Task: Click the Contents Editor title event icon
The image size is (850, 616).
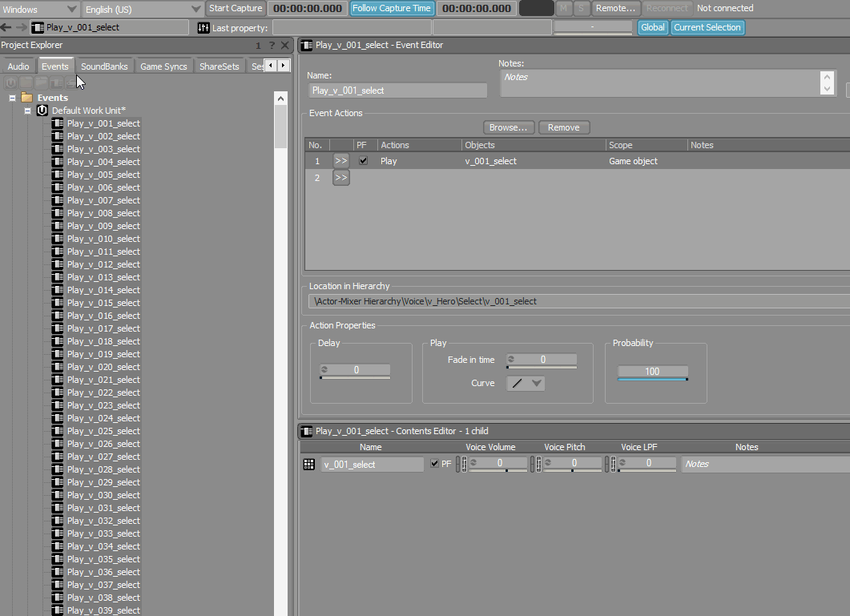Action: (307, 431)
